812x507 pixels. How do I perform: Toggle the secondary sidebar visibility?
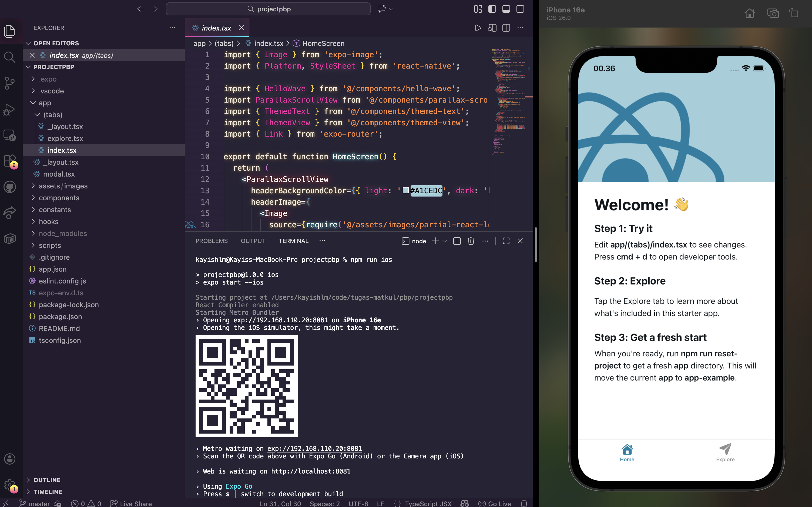click(x=520, y=9)
